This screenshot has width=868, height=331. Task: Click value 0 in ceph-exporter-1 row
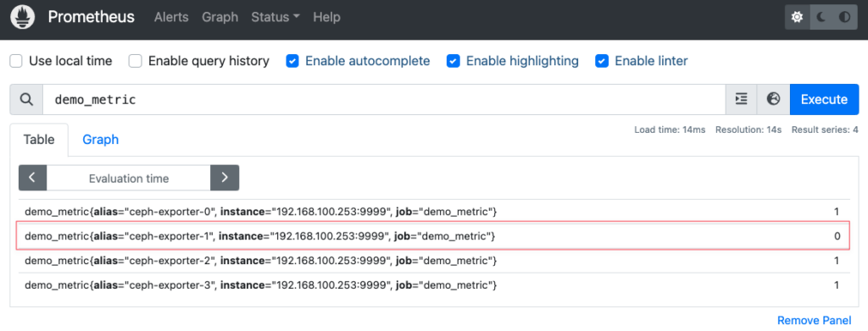pyautogui.click(x=837, y=236)
